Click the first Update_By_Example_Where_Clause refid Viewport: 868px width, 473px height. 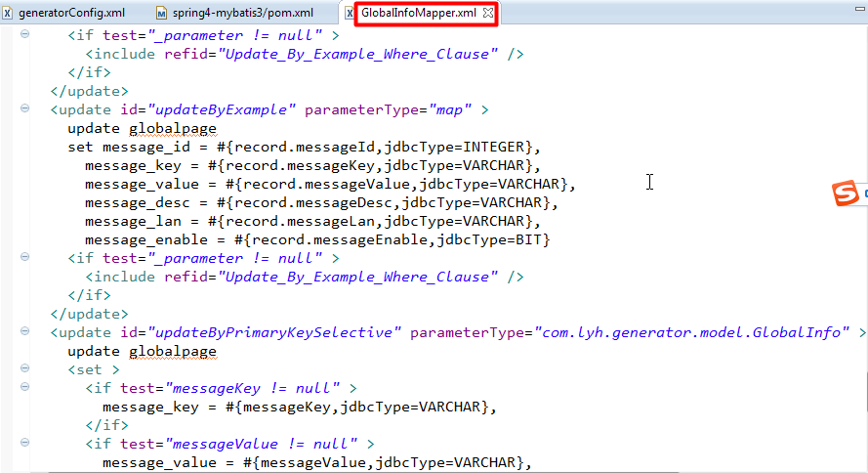[358, 54]
